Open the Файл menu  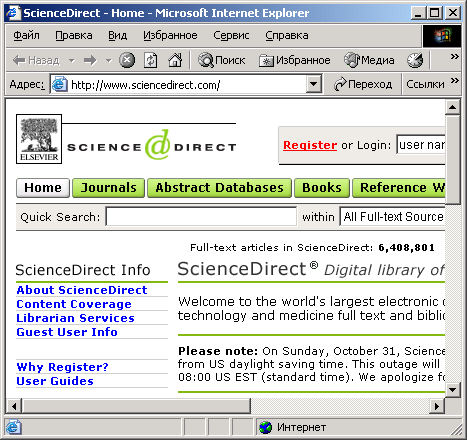tap(26, 35)
